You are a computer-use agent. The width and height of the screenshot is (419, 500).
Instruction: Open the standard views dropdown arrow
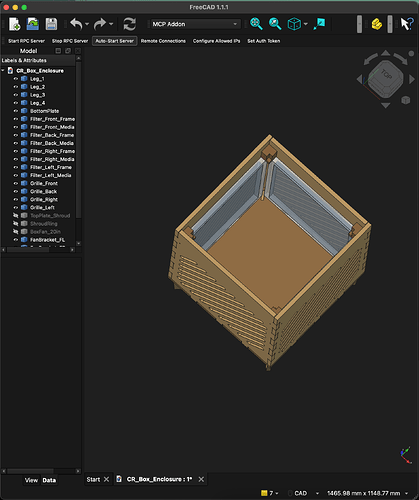tap(305, 24)
